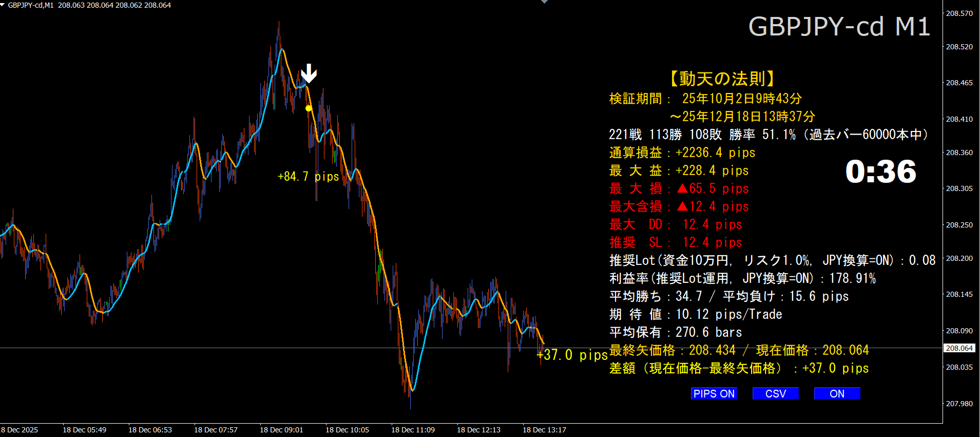Open the chart menu triangle beside GBPJPY-cd,M1
Viewport: 980px width, 437px height.
coord(3,5)
